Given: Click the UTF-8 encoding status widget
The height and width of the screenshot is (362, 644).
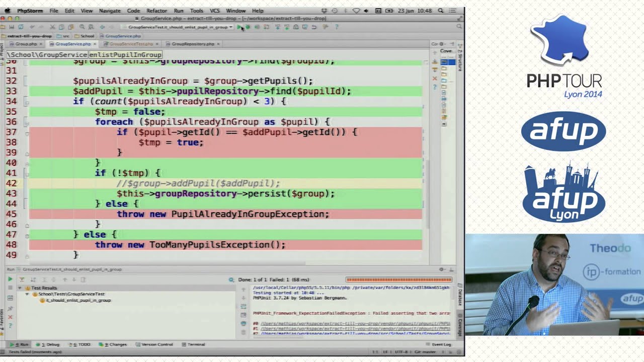Looking at the screenshot, I should point(403,352).
